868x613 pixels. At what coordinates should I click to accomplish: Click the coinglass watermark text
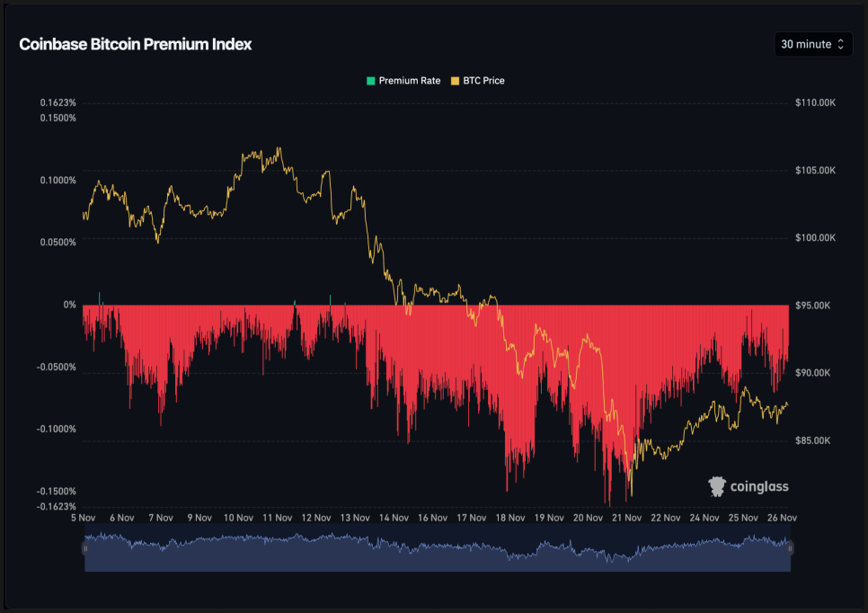pyautogui.click(x=759, y=486)
